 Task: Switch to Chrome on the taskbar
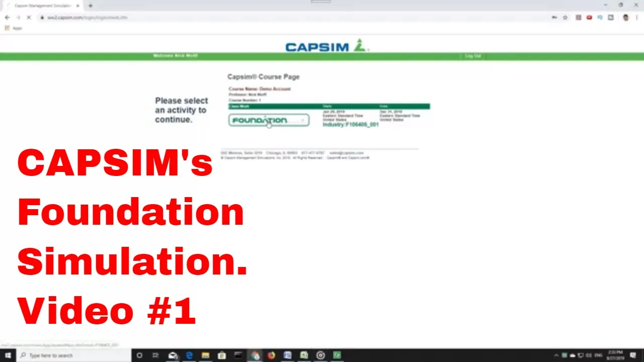255,355
